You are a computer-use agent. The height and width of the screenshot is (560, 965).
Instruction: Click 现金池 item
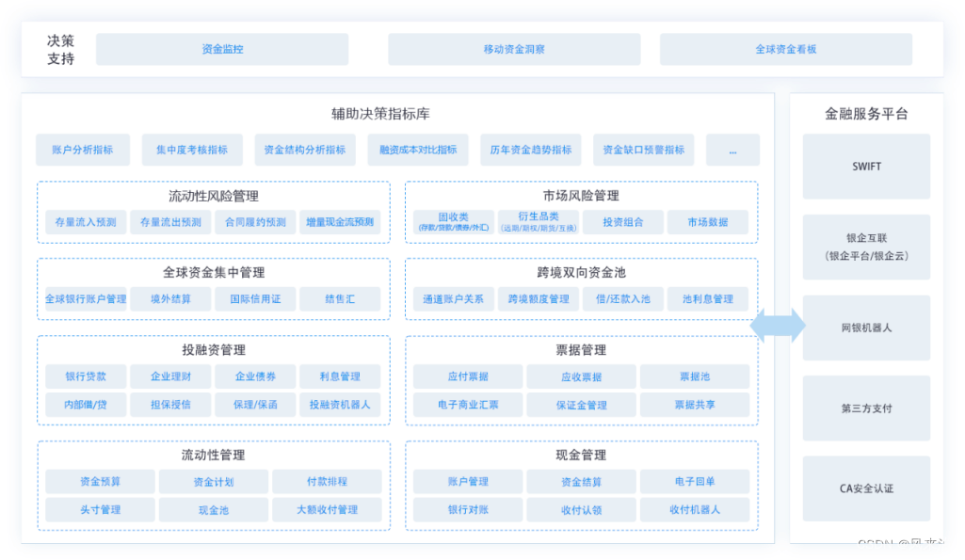[214, 510]
